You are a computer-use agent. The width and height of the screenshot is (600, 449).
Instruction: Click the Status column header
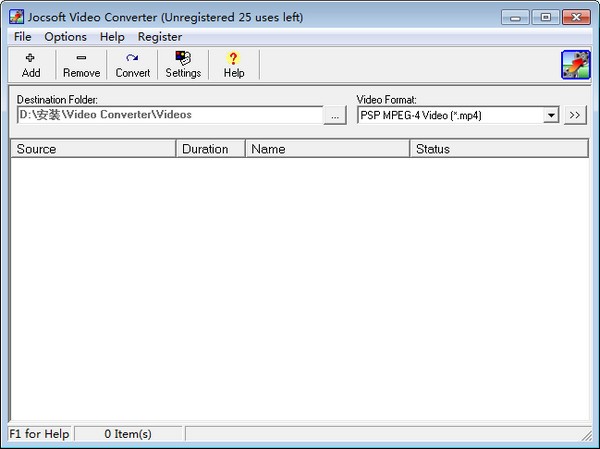click(498, 149)
